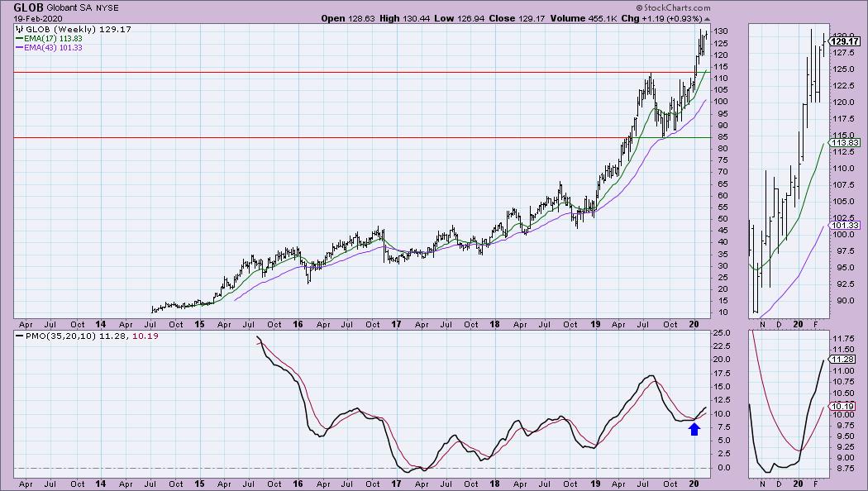The image size is (868, 491).
Task: Click the 0.0 label on PMO axis
Action: pos(724,468)
